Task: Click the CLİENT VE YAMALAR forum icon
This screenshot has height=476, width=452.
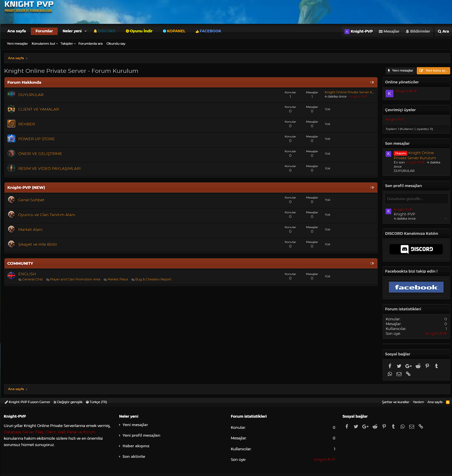Action: tap(11, 109)
